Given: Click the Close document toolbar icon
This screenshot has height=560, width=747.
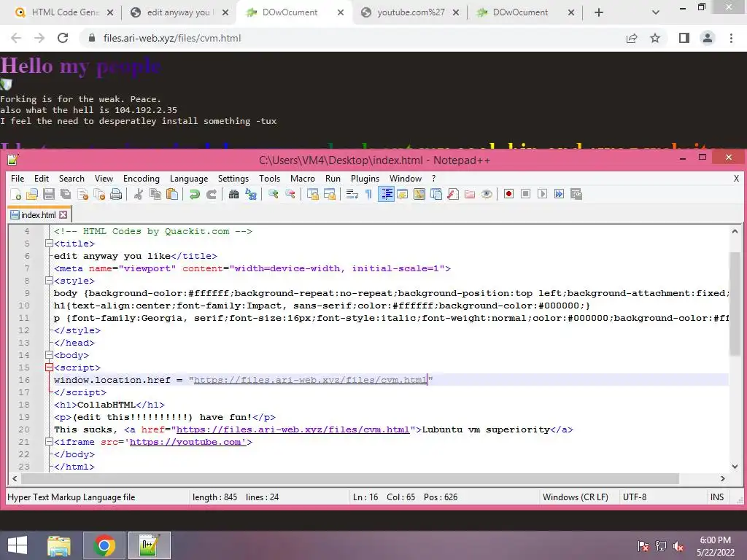Looking at the screenshot, I should [83, 194].
